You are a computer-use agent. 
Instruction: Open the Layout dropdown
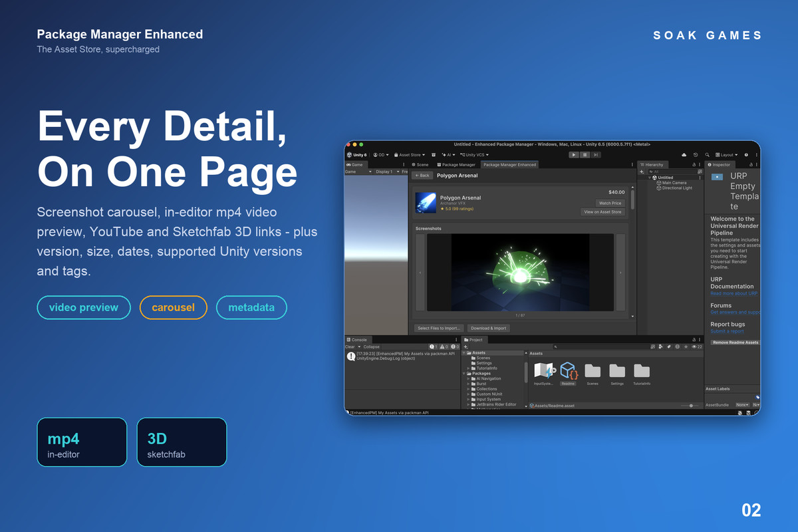pos(726,155)
